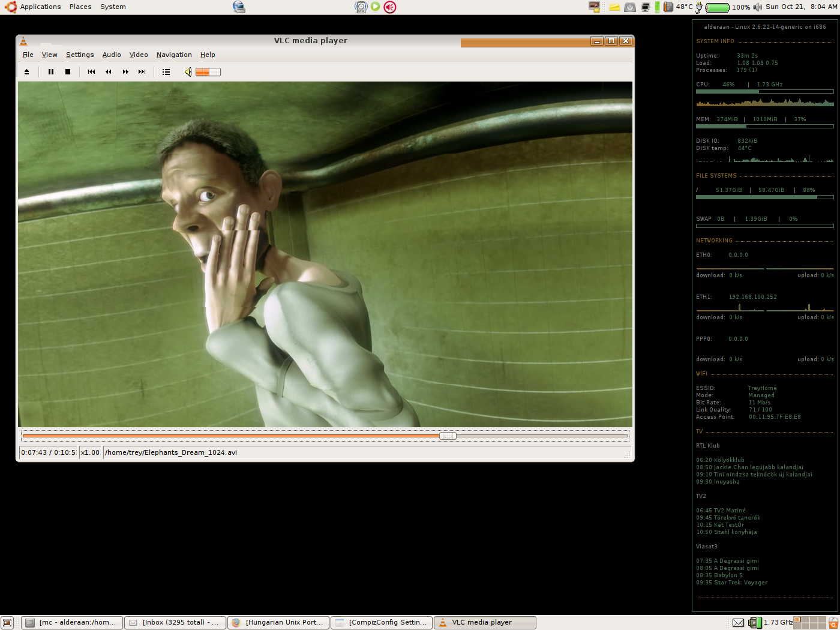
Task: Adjust the VLC volume slider
Action: click(x=208, y=72)
